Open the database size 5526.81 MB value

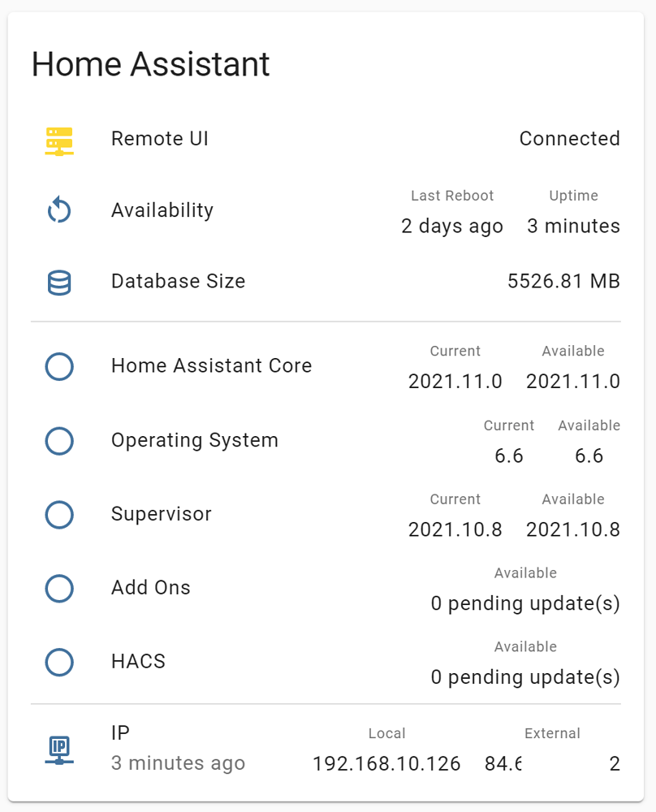coord(563,282)
